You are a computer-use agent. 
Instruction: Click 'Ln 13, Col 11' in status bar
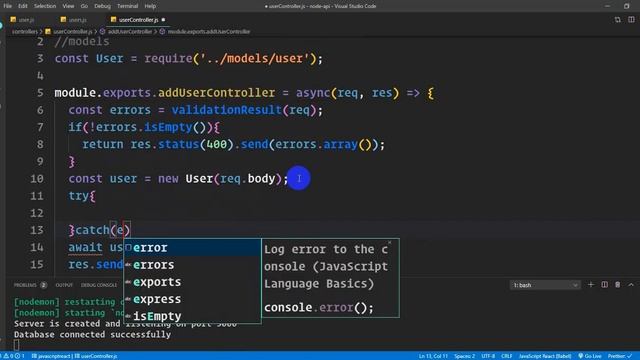433,356
